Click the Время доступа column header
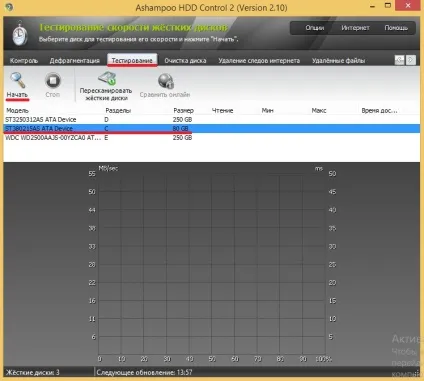Image resolution: width=424 pixels, height=381 pixels. [x=379, y=110]
